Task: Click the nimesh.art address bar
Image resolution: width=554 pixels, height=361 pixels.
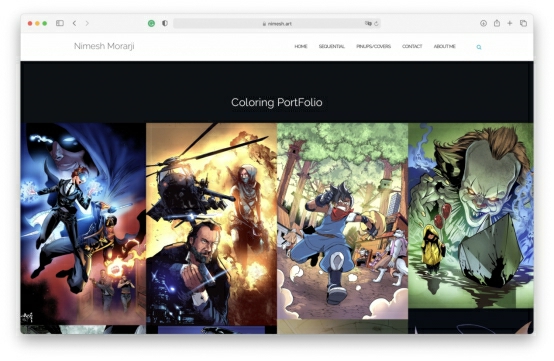Action: click(x=277, y=24)
